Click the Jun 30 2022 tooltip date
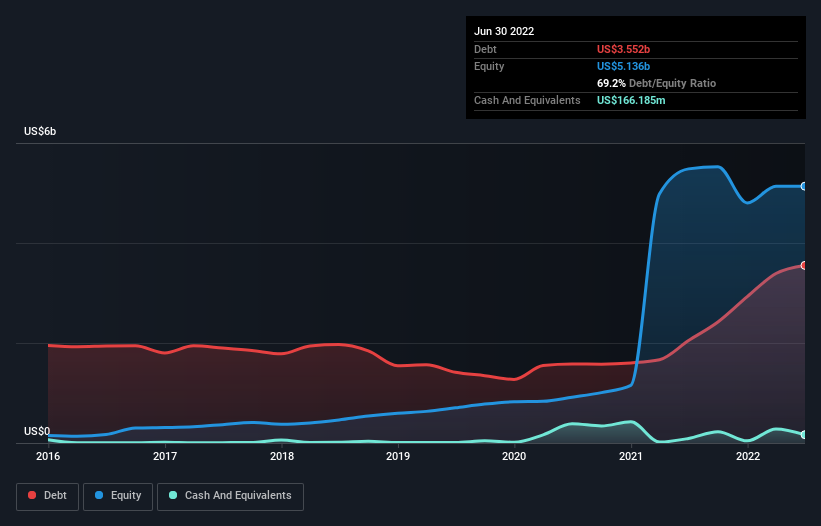821x526 pixels. (x=504, y=31)
